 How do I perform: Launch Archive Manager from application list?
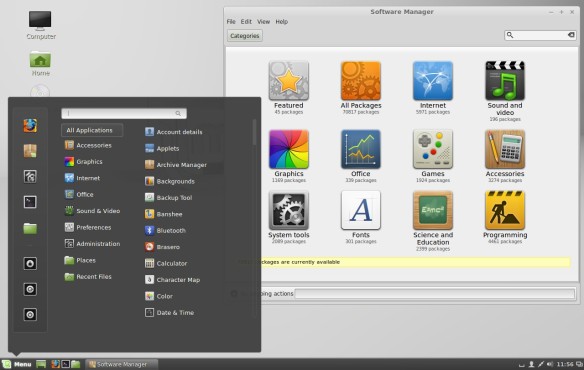(175, 165)
